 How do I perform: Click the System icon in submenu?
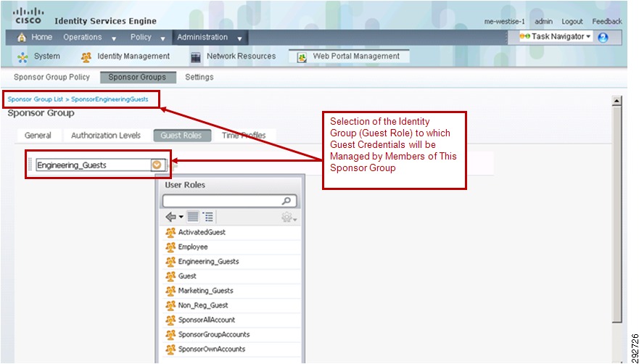[x=22, y=57]
